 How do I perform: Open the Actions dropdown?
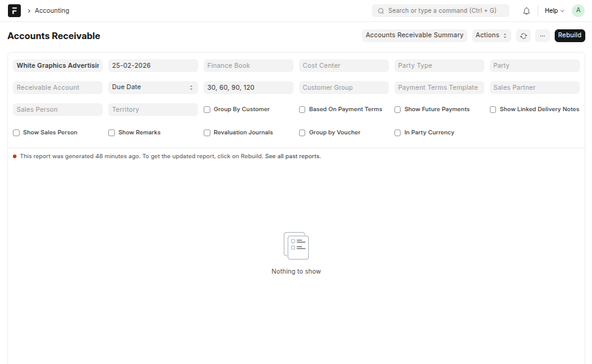tap(491, 35)
